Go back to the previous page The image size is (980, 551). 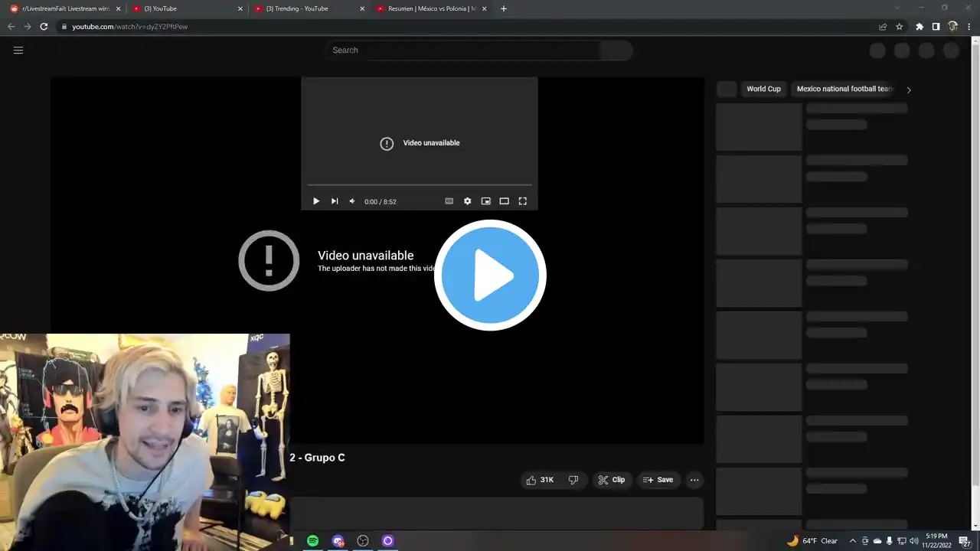[11, 26]
